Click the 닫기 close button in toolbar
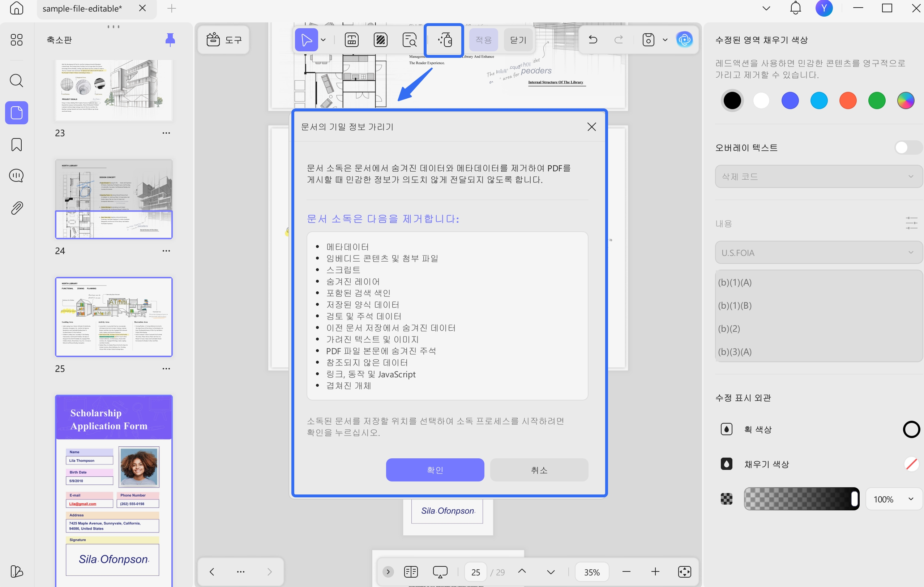 [518, 40]
